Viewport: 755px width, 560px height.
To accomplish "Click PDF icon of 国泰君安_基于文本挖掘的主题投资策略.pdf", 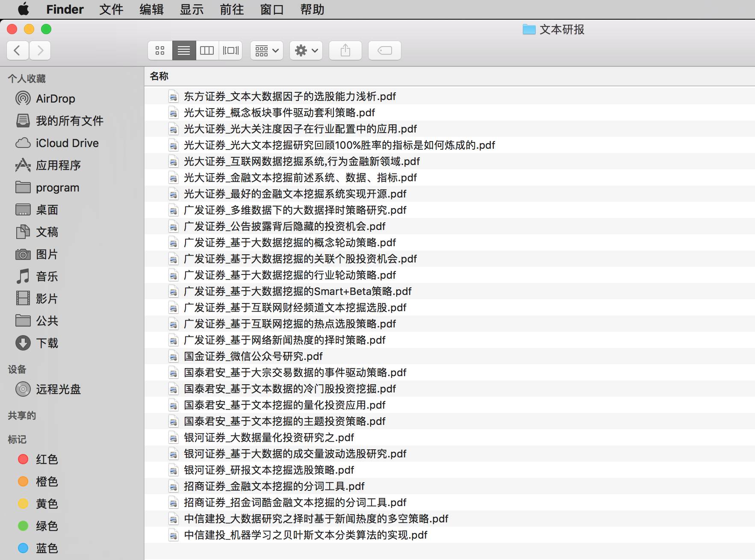I will (x=173, y=421).
